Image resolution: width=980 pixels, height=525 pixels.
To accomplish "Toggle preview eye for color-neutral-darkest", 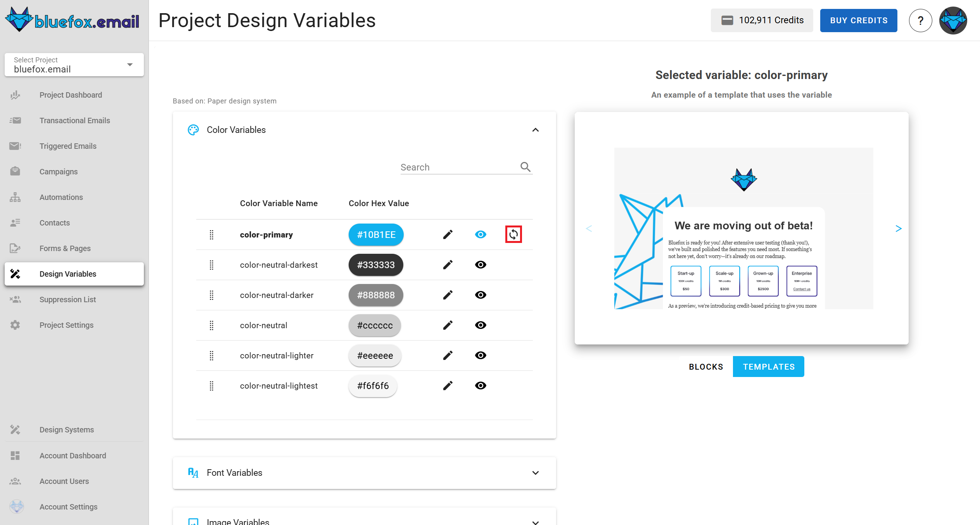I will click(480, 265).
